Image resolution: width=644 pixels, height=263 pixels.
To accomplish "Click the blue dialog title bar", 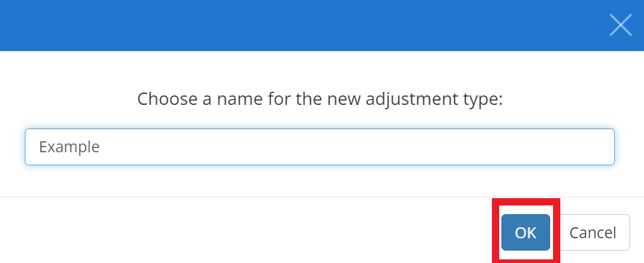I will point(304,25).
